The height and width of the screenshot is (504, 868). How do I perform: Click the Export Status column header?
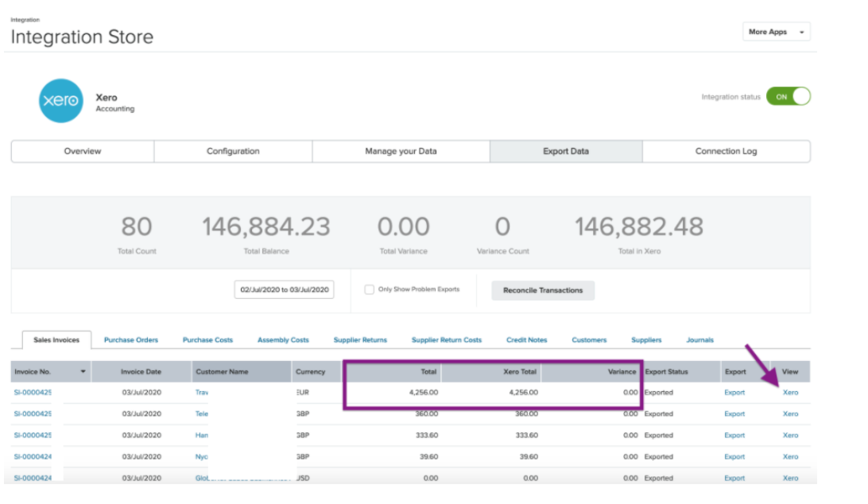click(666, 371)
